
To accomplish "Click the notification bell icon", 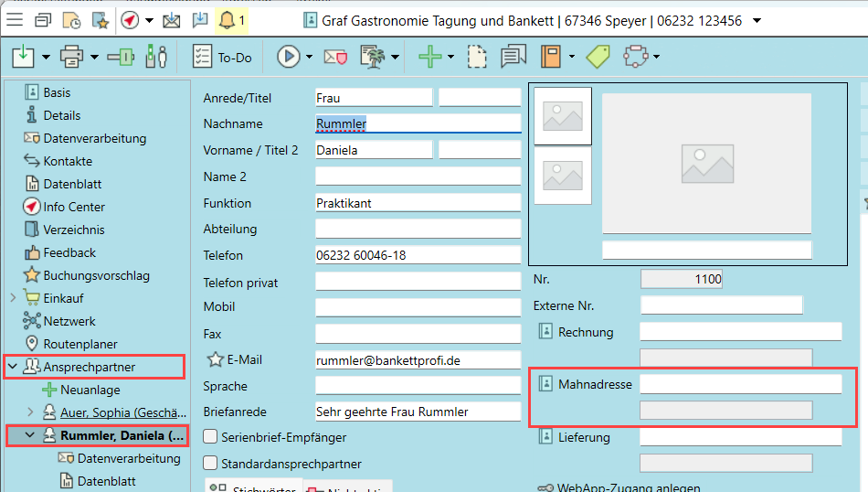I will [x=227, y=19].
